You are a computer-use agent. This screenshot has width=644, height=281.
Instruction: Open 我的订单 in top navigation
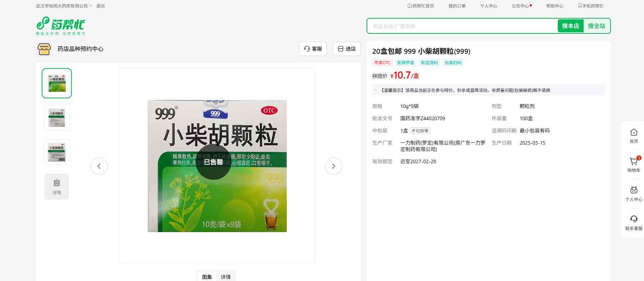tap(457, 6)
